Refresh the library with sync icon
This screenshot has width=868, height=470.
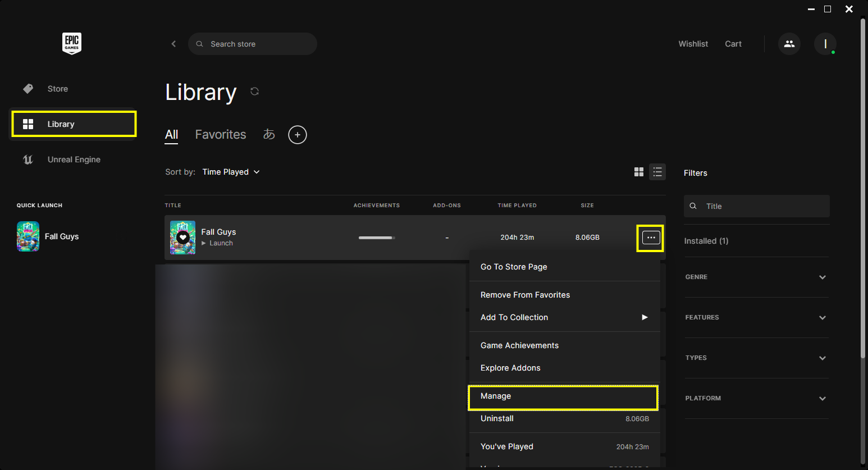[x=254, y=92]
